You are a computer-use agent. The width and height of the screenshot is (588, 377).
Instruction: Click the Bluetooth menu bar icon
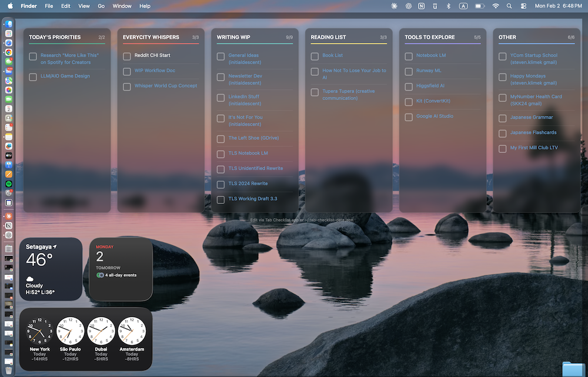[448, 6]
